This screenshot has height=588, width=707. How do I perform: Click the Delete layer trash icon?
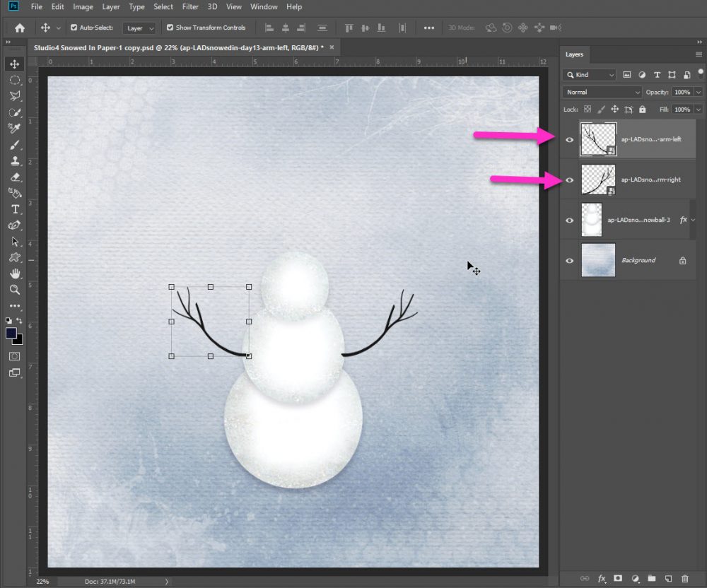click(x=686, y=578)
